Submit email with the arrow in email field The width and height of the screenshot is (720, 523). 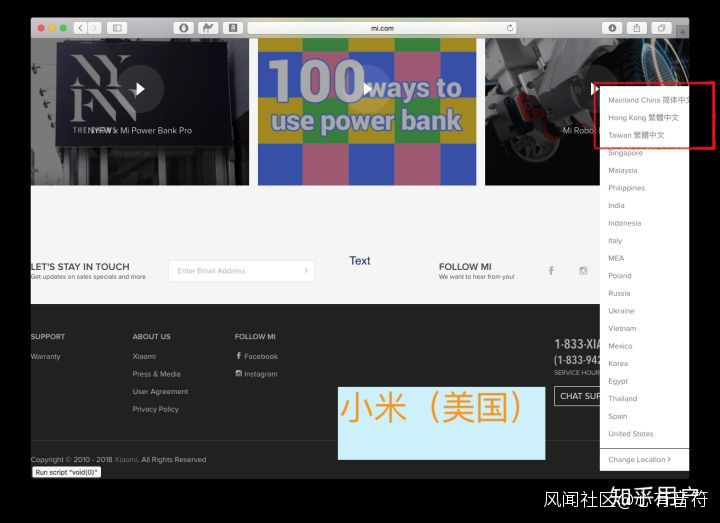[306, 270]
